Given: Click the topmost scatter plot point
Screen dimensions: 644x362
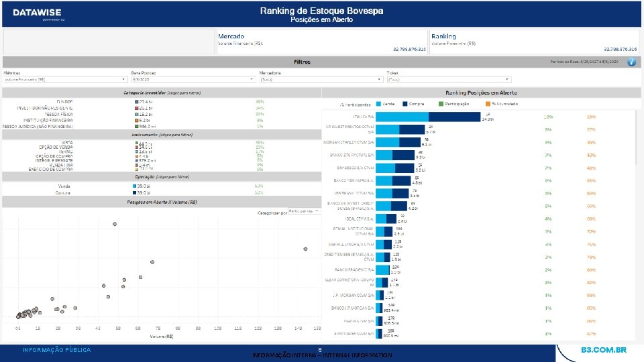Looking at the screenshot, I should [115, 224].
